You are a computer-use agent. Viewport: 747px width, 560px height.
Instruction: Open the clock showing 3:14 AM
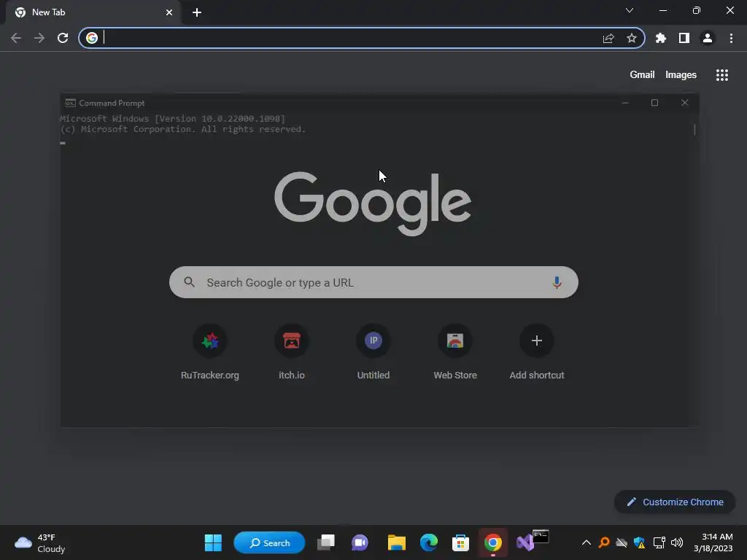(713, 542)
